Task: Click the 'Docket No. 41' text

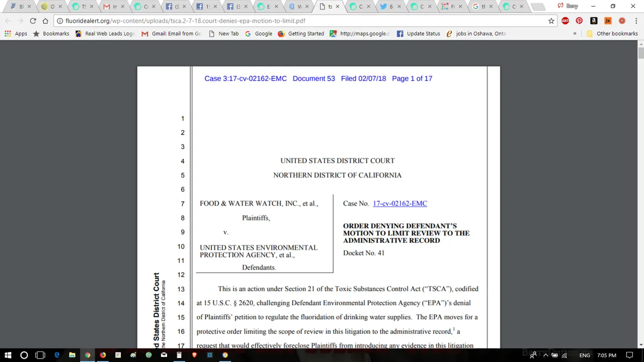Action: [x=364, y=253]
